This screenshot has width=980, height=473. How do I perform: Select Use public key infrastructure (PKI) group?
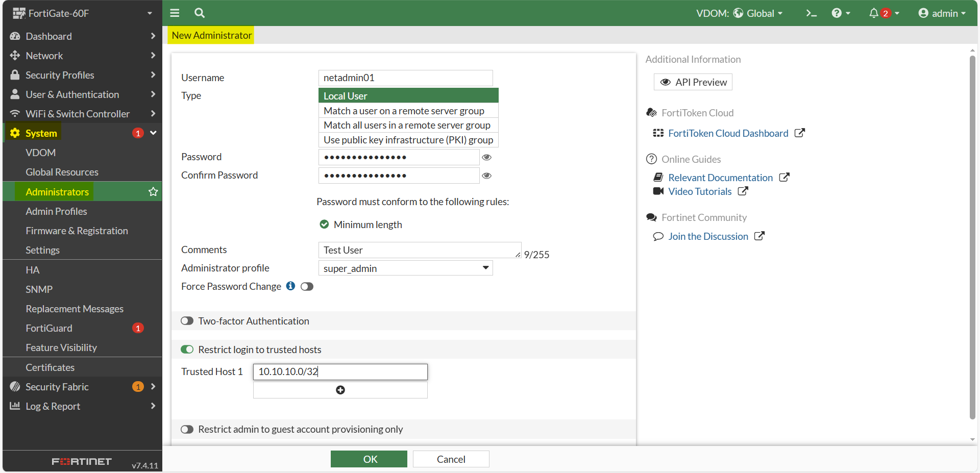pyautogui.click(x=408, y=140)
